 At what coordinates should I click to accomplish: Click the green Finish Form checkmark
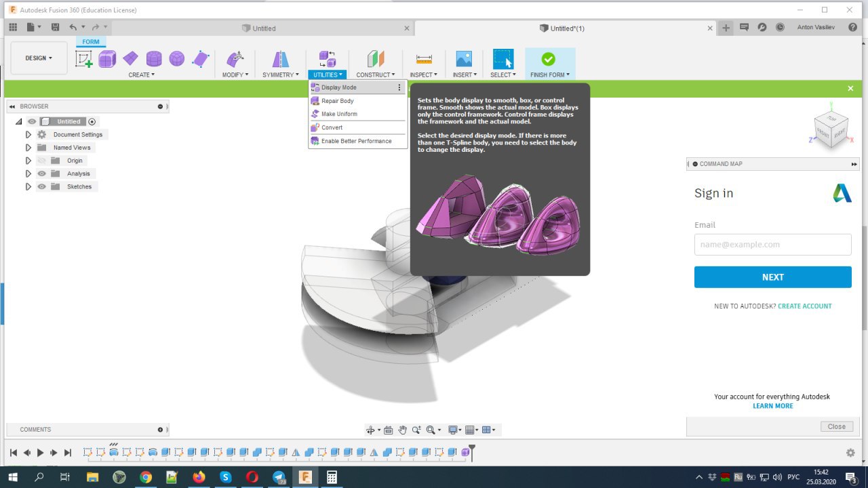tap(549, 59)
